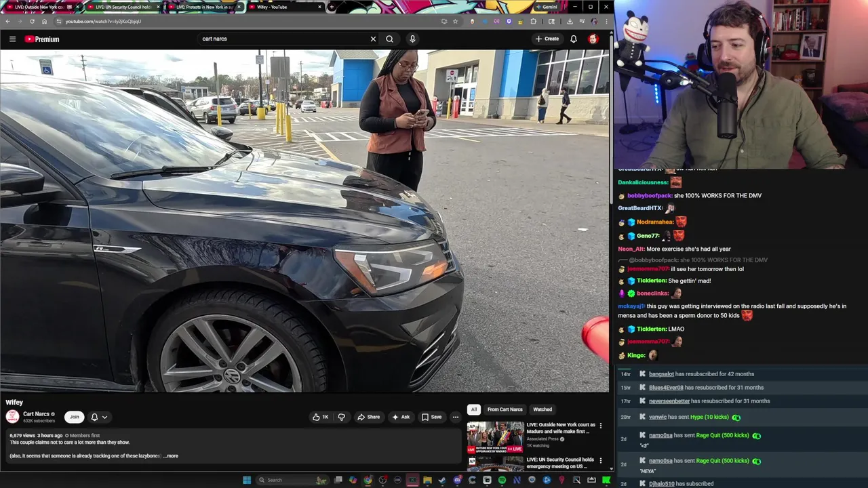Click Djhalo510 username in feed

(662, 484)
